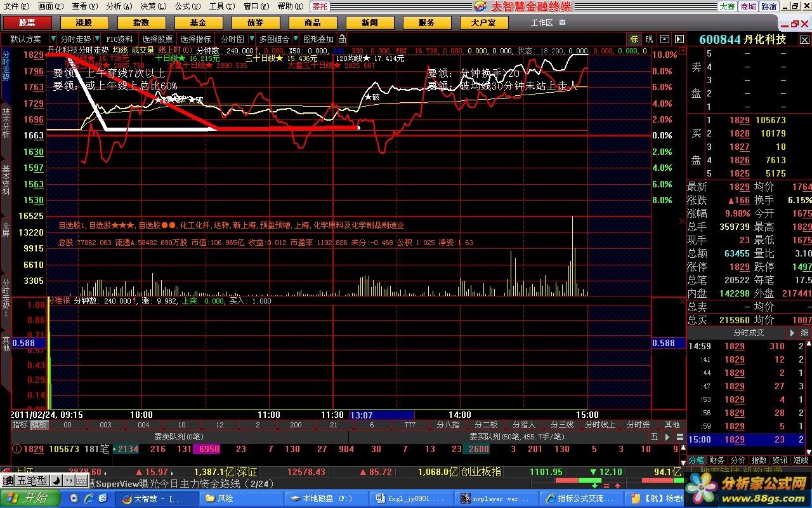Screen dimensions: 812x508
Task: Toggle the lock icon after 图形叠加
Action: point(342,39)
